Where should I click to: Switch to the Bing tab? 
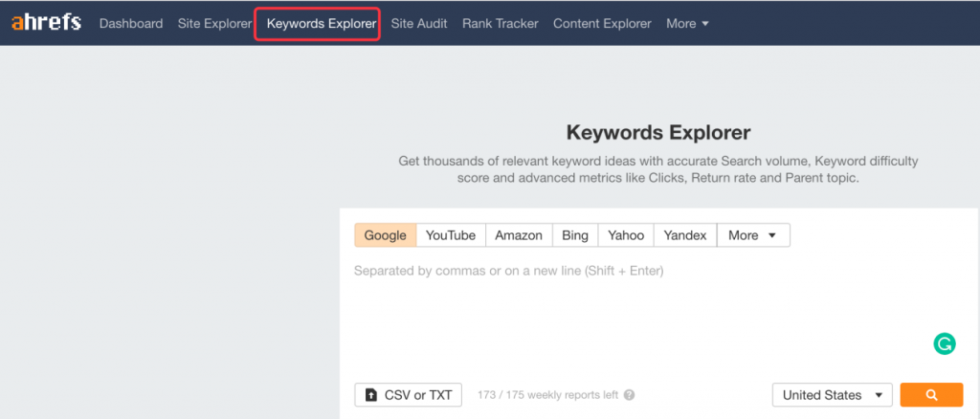pos(575,235)
